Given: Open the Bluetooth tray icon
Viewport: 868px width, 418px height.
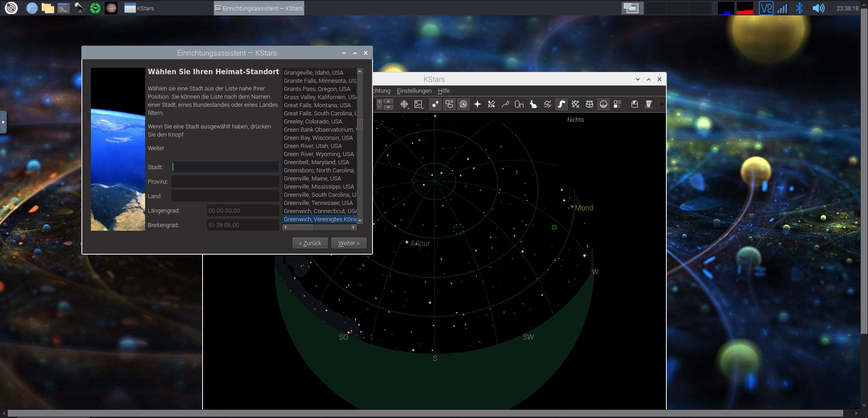Looking at the screenshot, I should tap(799, 8).
